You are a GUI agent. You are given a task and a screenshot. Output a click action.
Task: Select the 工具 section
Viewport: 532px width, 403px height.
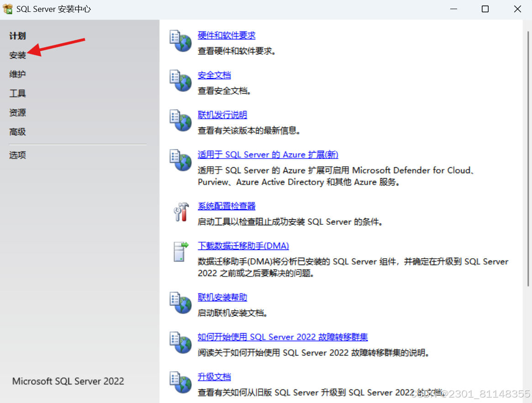click(x=17, y=93)
